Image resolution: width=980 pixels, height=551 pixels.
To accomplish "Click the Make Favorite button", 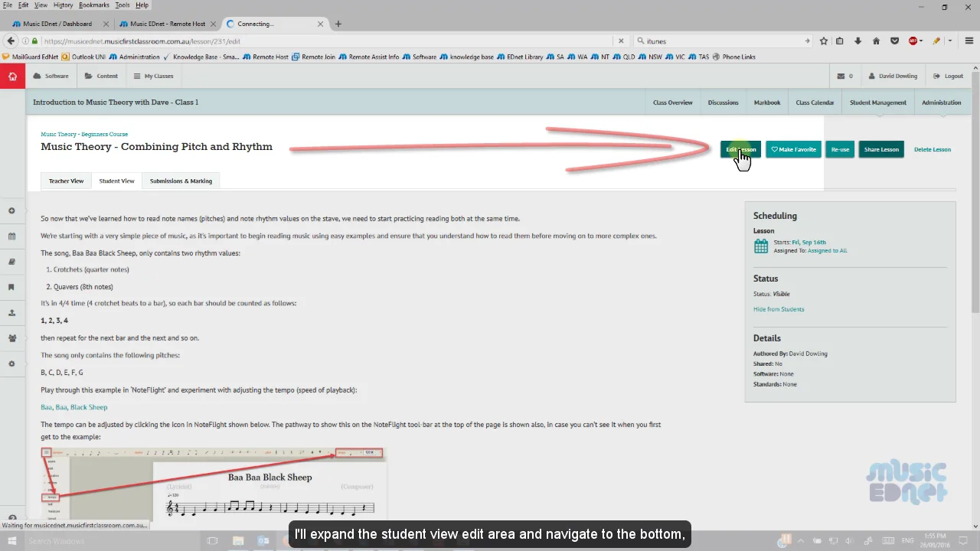I will (793, 149).
